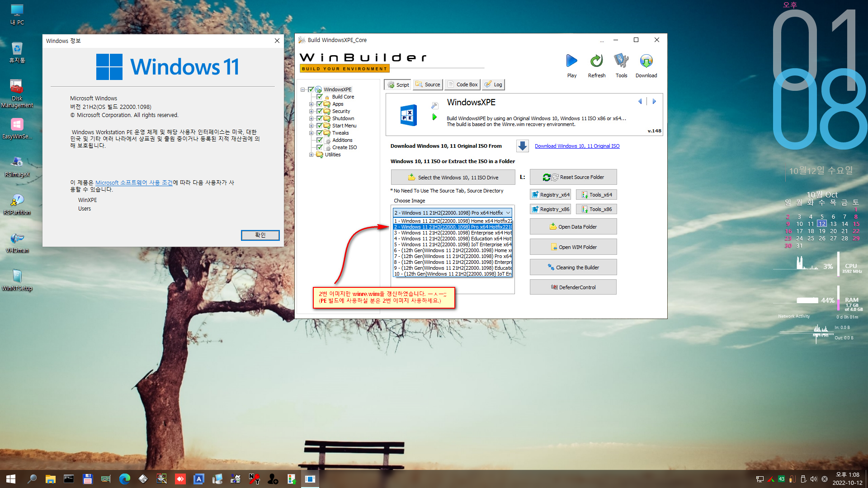Click Select the Windows ISO Drive button

(453, 178)
